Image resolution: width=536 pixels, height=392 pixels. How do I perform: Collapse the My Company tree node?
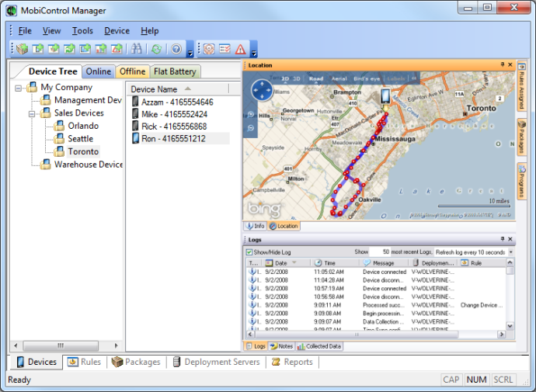tap(18, 88)
